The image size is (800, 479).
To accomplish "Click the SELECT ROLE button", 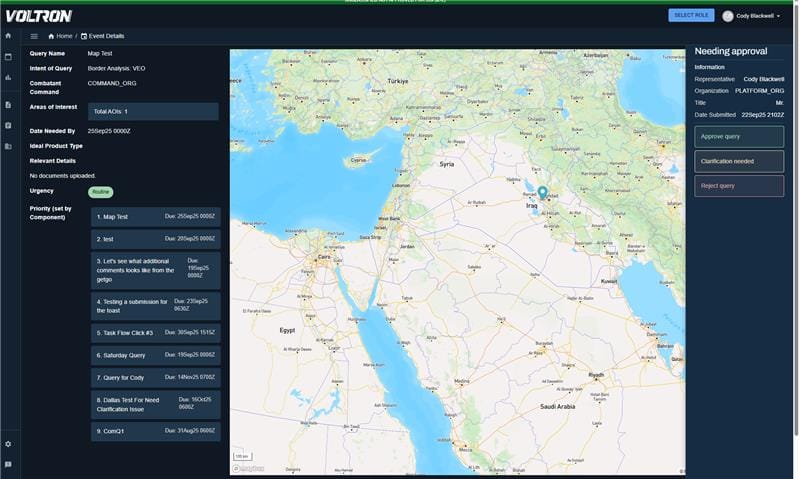I will [x=691, y=15].
